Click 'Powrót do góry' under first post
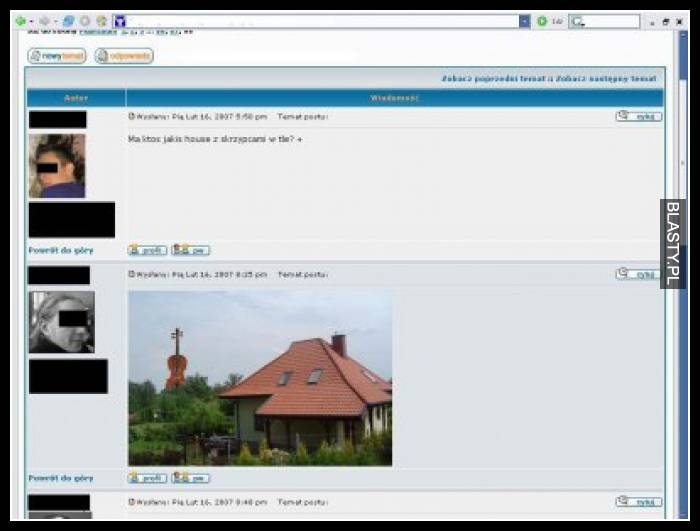The image size is (700, 531). pyautogui.click(x=61, y=250)
